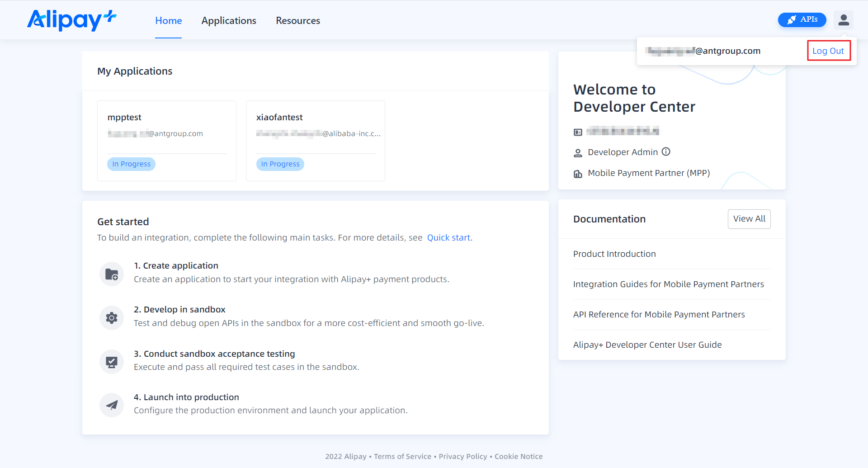
Task: Open the Privacy Policy footer link
Action: (462, 457)
